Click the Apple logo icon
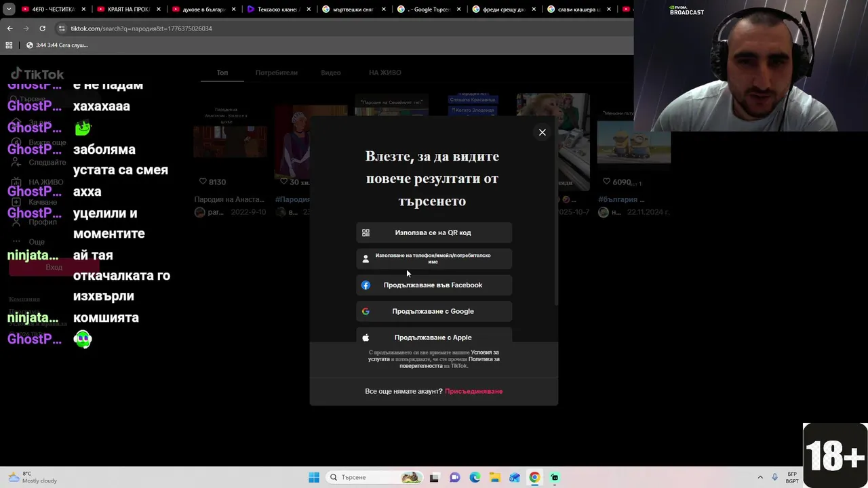 point(366,337)
